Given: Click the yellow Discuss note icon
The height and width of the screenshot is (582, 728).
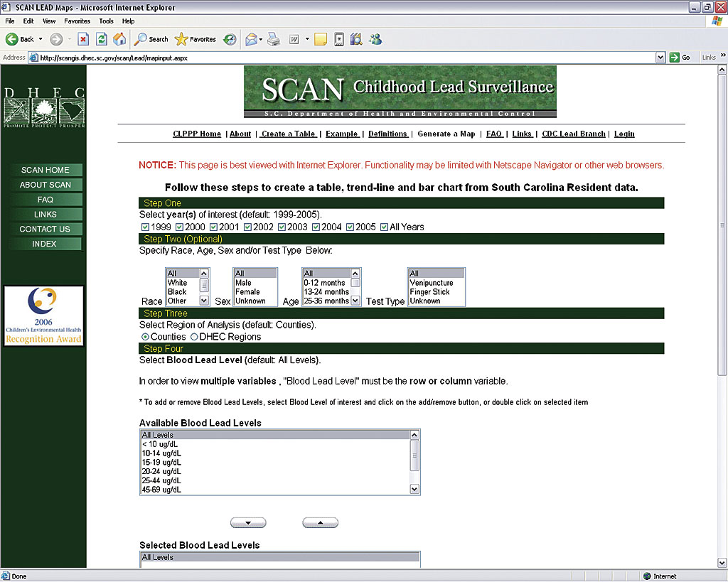Looking at the screenshot, I should tap(321, 40).
